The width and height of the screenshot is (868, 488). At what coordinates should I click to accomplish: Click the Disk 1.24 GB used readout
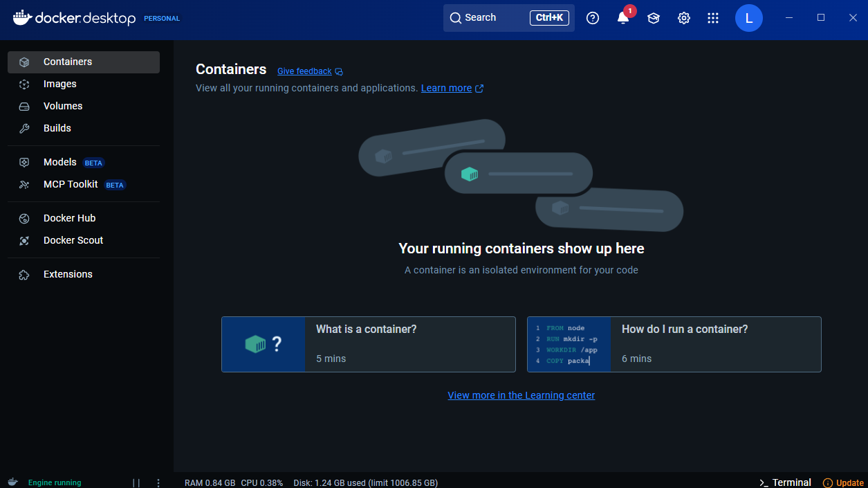point(366,483)
